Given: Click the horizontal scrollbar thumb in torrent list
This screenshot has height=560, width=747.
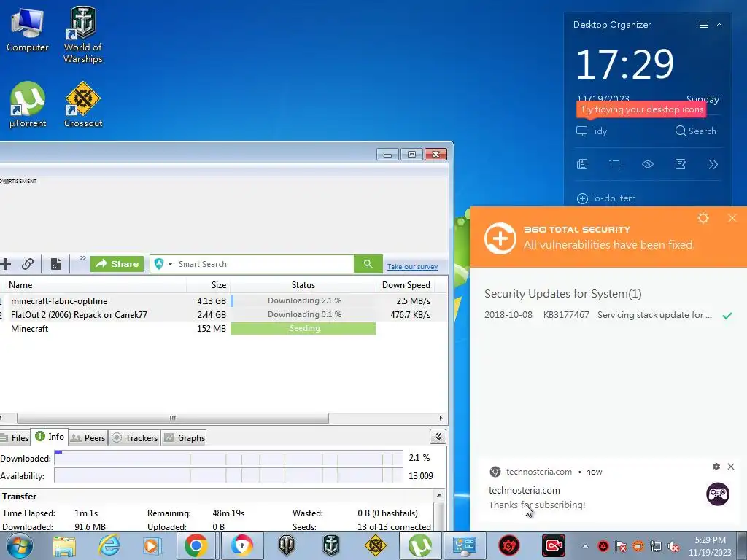Looking at the screenshot, I should pos(172,418).
